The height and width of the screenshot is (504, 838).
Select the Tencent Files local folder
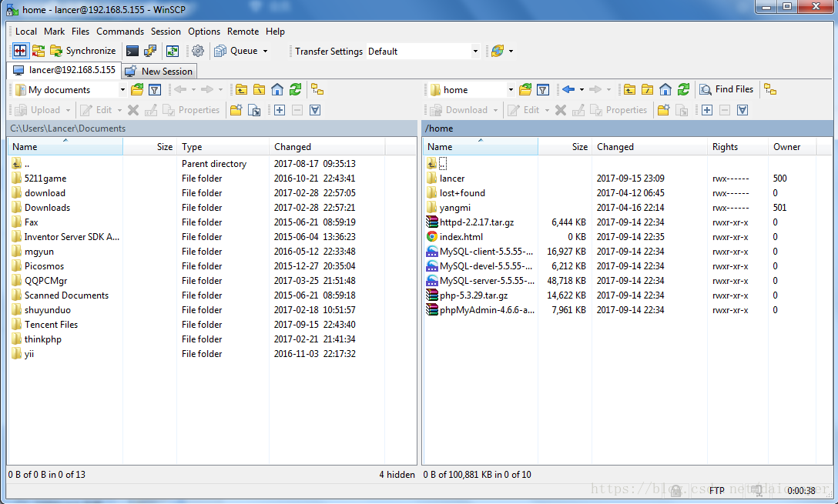[51, 324]
